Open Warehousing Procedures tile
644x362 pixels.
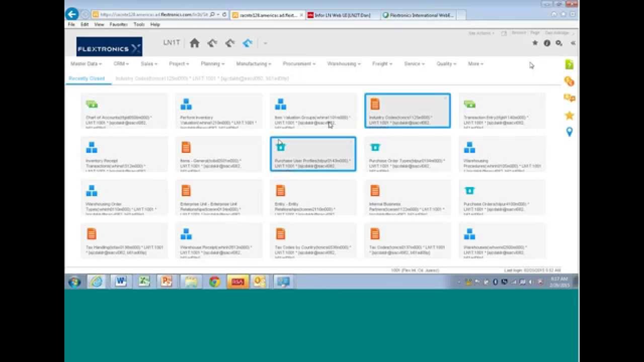pyautogui.click(x=502, y=154)
